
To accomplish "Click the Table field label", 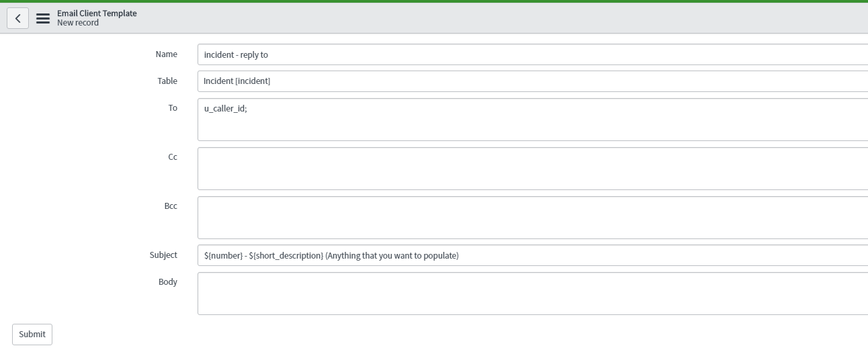I will pos(167,81).
